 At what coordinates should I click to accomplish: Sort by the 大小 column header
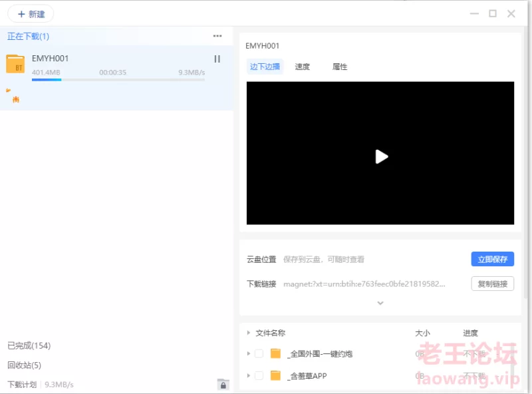[422, 333]
